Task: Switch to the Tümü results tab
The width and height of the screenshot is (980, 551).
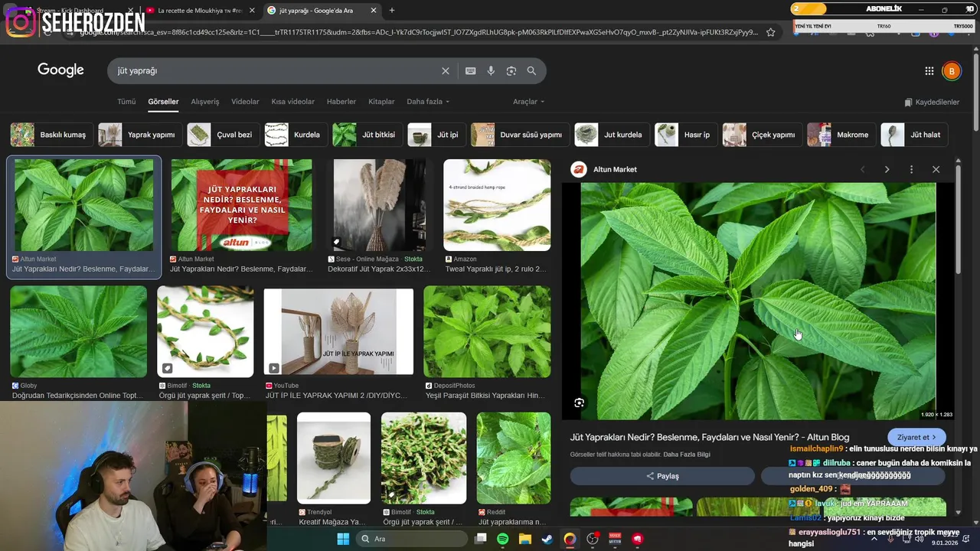Action: (126, 102)
